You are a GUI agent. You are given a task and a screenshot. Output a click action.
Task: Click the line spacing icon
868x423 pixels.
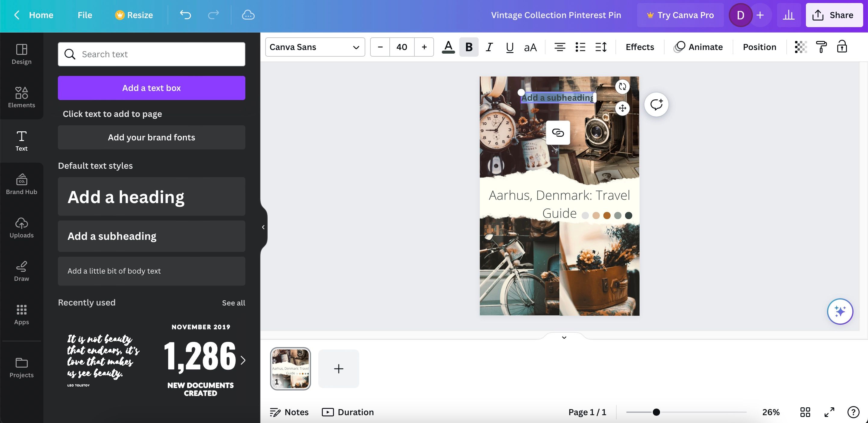[601, 47]
